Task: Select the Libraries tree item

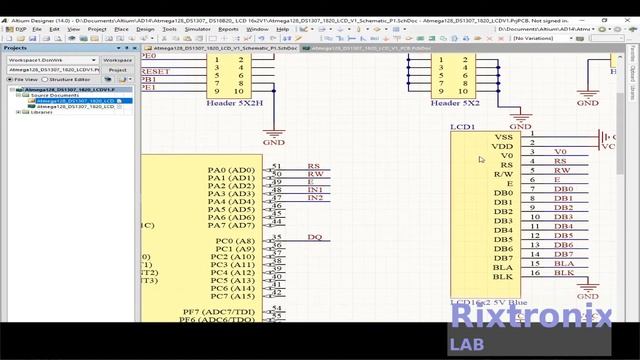Action: coord(41,112)
